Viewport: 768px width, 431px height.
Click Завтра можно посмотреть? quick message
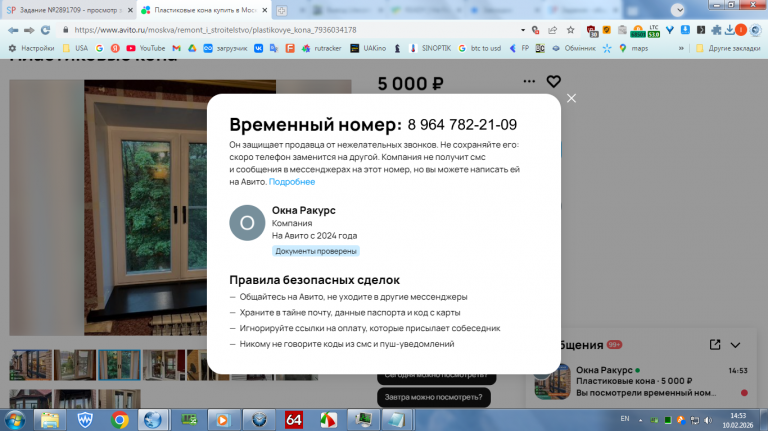point(433,397)
